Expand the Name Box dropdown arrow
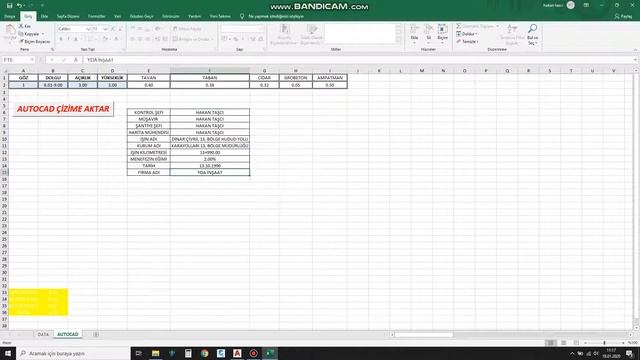 (x=32, y=60)
